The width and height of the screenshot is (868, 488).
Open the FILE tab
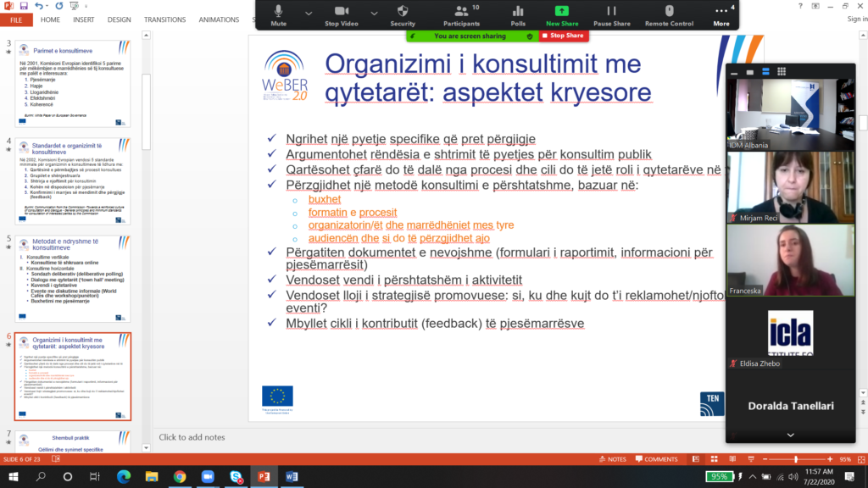pyautogui.click(x=16, y=20)
